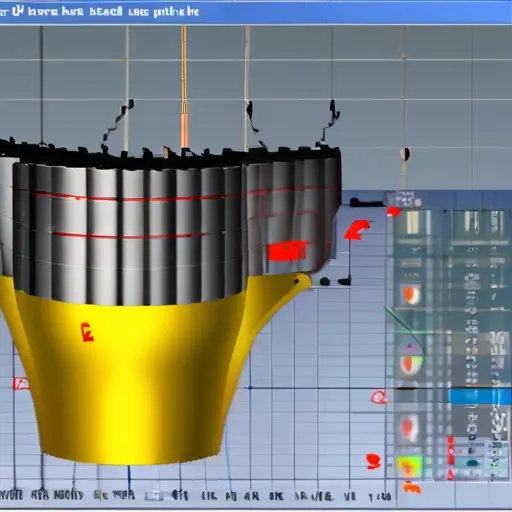Click the red-white shield icon in panel
This screenshot has height=512, width=512.
409,428
